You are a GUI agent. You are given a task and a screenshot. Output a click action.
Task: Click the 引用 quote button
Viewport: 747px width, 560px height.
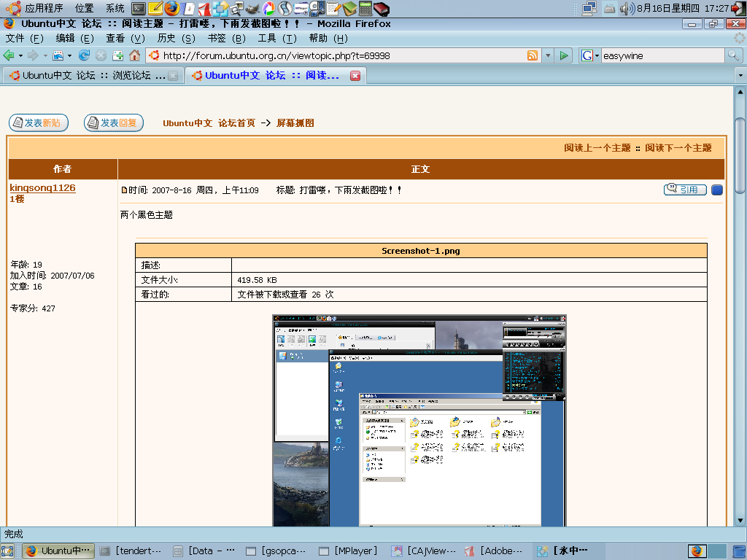pos(685,190)
